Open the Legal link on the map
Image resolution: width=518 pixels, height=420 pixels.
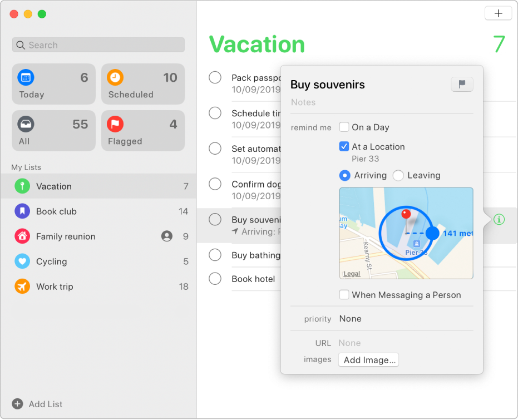352,273
